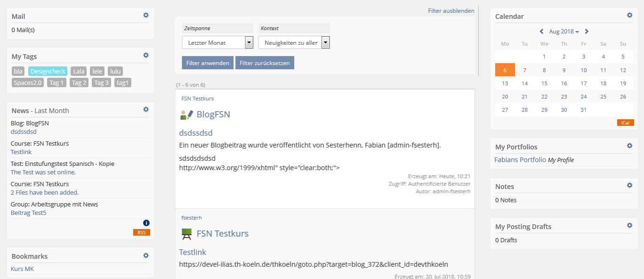644x279 pixels.
Task: Click the Filter ausblenden link
Action: coord(451,10)
